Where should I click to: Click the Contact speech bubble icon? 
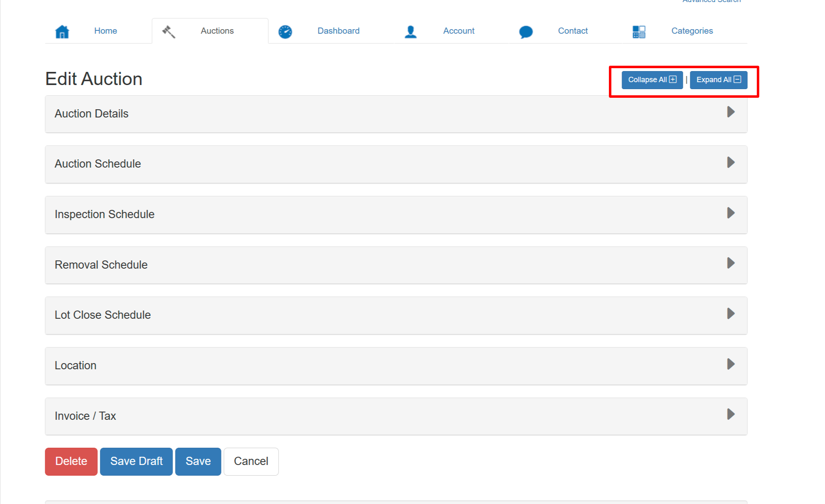coord(525,32)
